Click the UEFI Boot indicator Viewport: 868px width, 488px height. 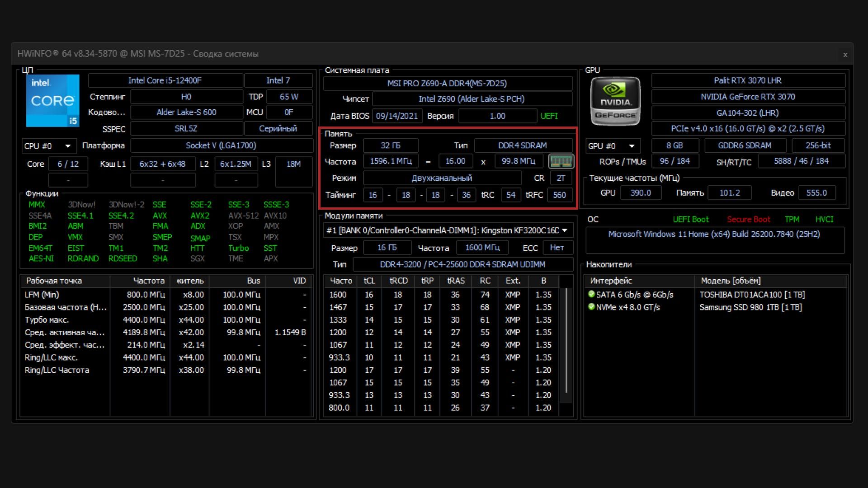pos(690,219)
